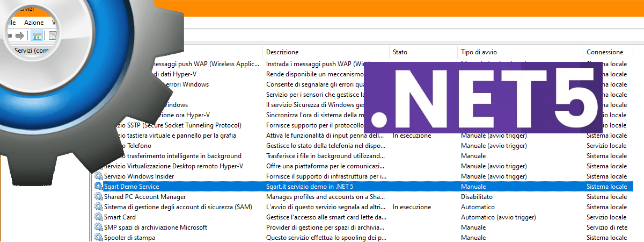
Task: Click the properties icon right of the console tree button
Action: [53, 36]
